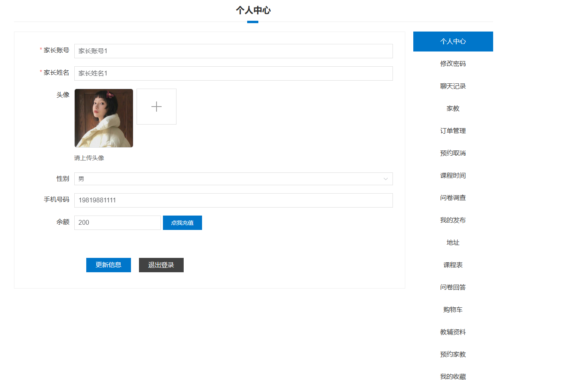The height and width of the screenshot is (392, 581).
Task: Open 聊天记录 in the sidebar
Action: 453,86
